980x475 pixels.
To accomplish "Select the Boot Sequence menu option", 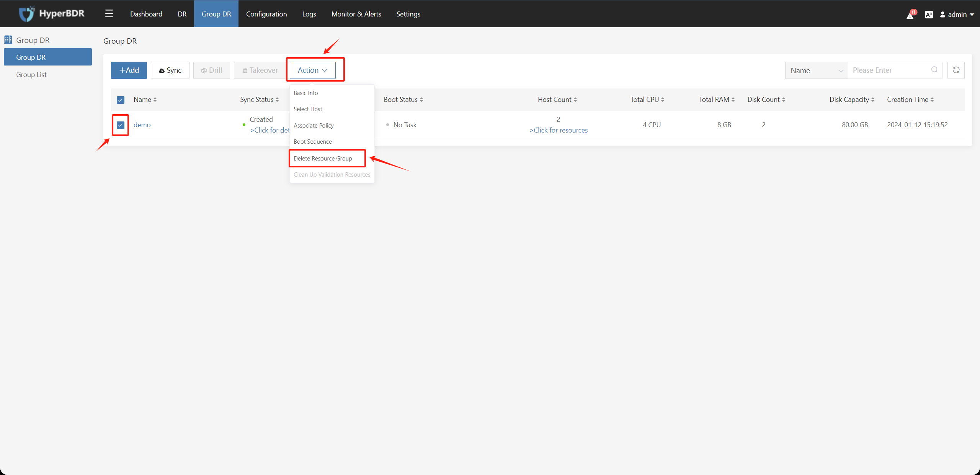I will [313, 141].
